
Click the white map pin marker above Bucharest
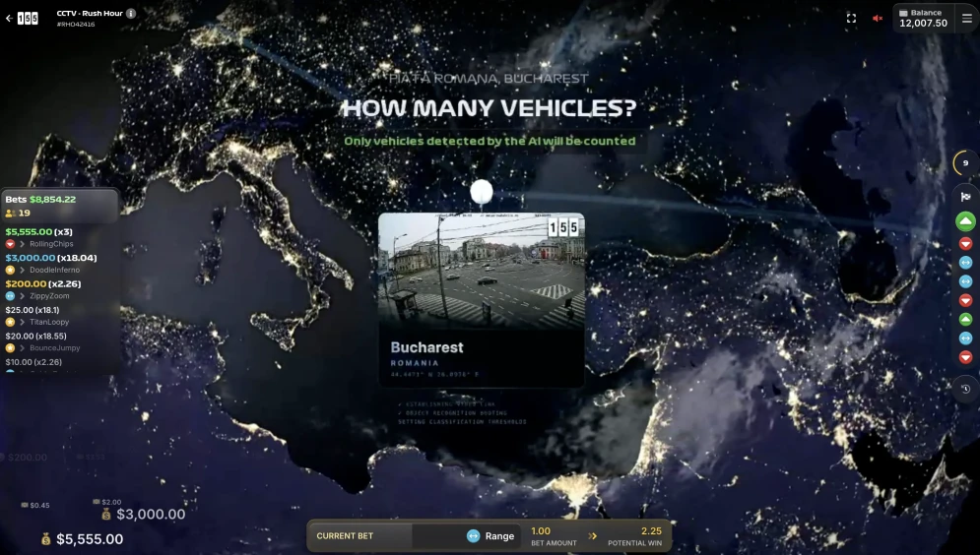pos(482,192)
